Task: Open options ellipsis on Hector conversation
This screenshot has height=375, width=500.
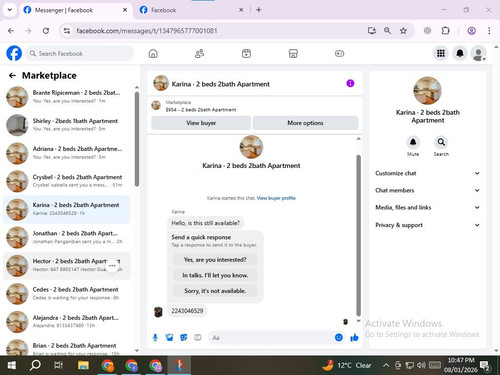Action: pos(112,266)
